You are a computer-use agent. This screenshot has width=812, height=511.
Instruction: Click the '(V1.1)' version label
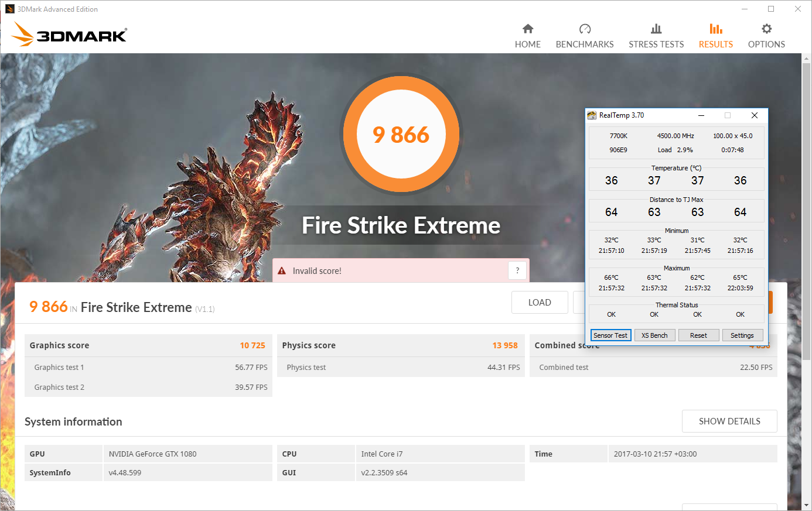[x=205, y=309]
